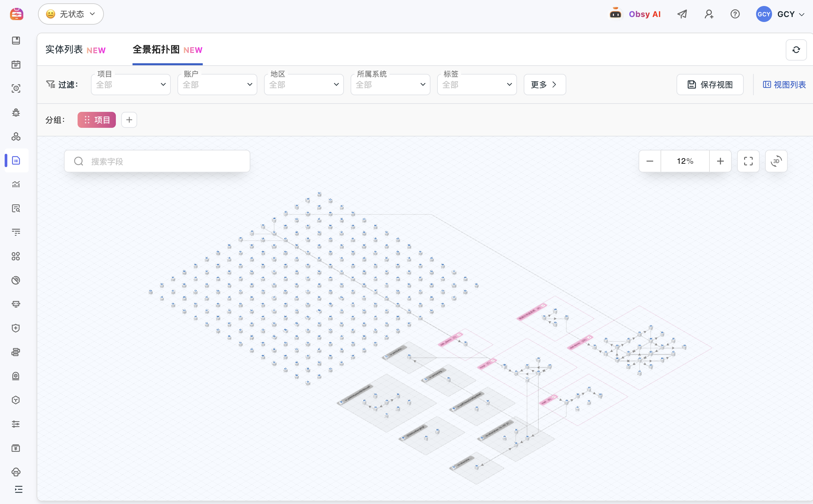Click the invite user icon
Viewport: 813px width, 504px height.
click(709, 14)
